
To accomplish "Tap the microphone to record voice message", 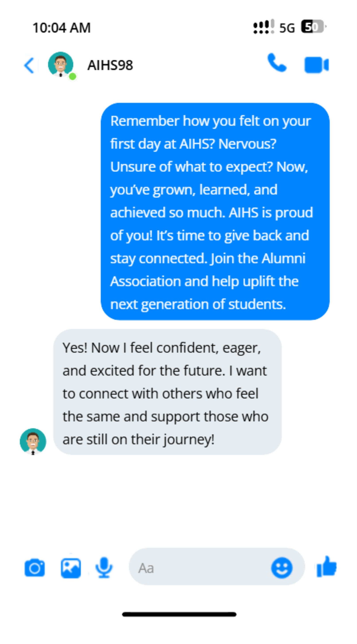I will (104, 568).
